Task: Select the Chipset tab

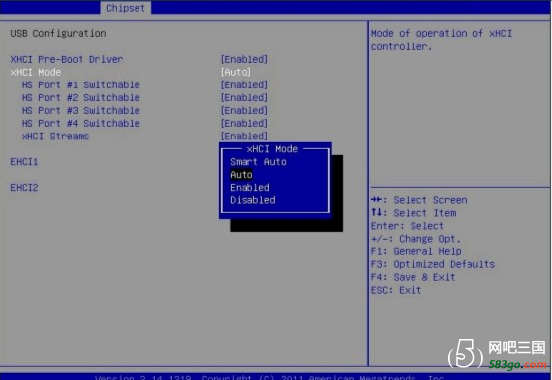Action: [125, 8]
